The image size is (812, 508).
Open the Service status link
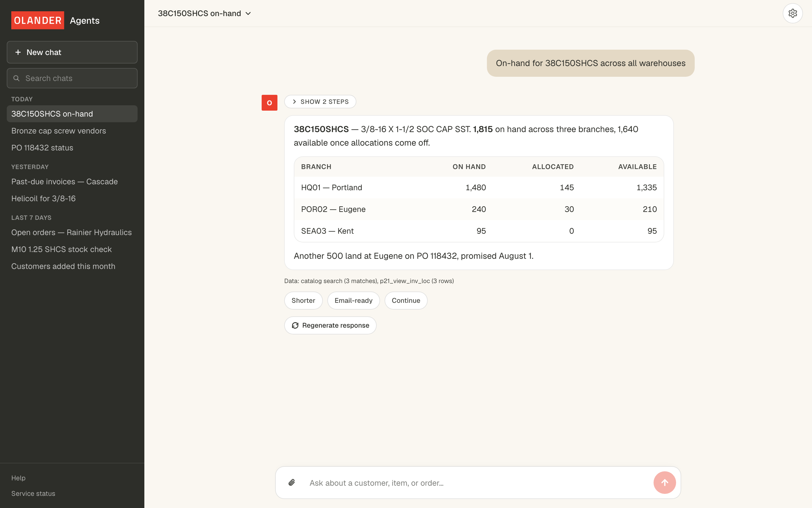(33, 493)
